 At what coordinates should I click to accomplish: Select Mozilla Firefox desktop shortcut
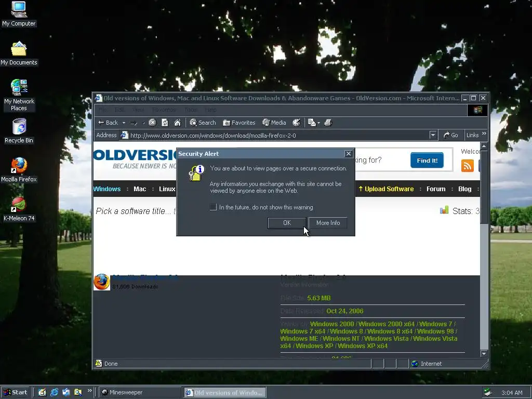[19, 170]
